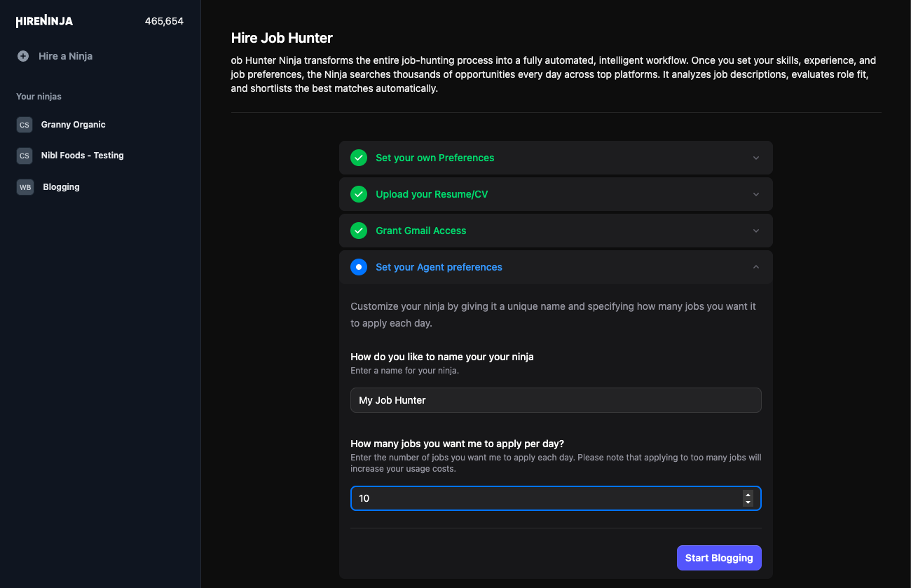The width and height of the screenshot is (911, 588).
Task: Click the WB badge beside Blogging
Action: [25, 186]
